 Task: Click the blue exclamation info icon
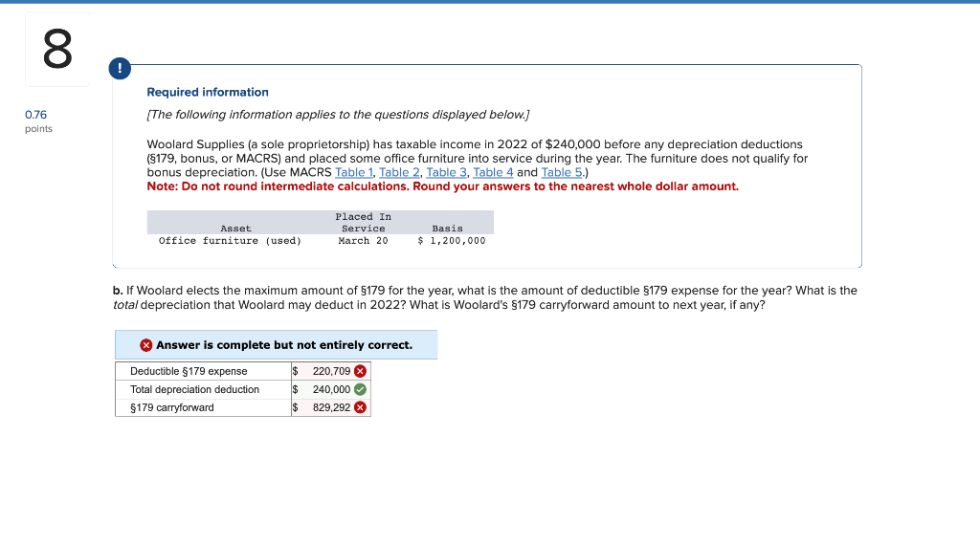(x=120, y=68)
